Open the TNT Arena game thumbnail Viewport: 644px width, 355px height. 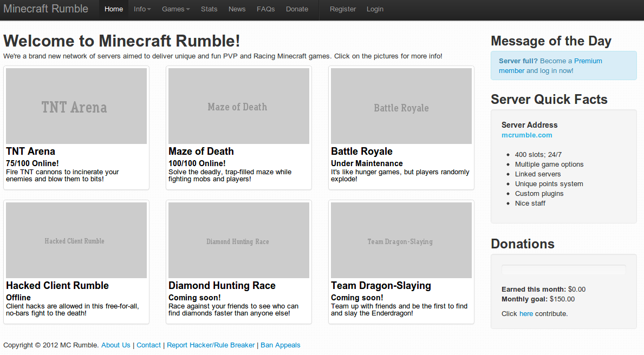76,106
